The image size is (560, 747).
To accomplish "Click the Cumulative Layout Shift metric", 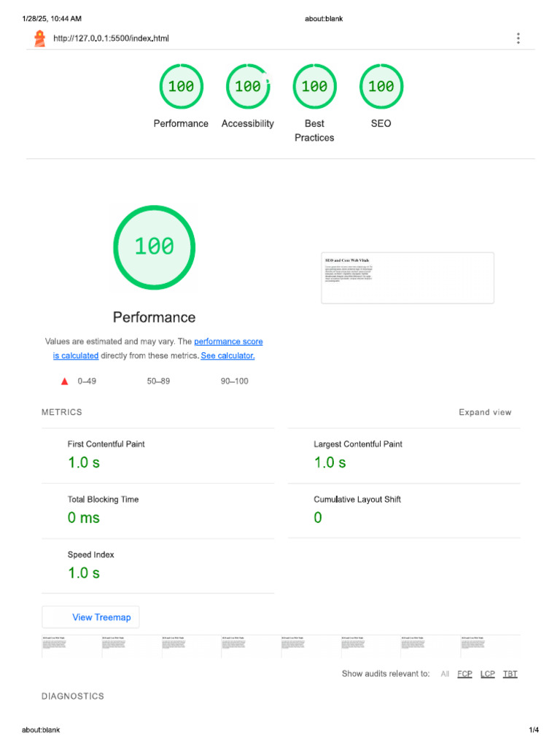I will (x=404, y=511).
